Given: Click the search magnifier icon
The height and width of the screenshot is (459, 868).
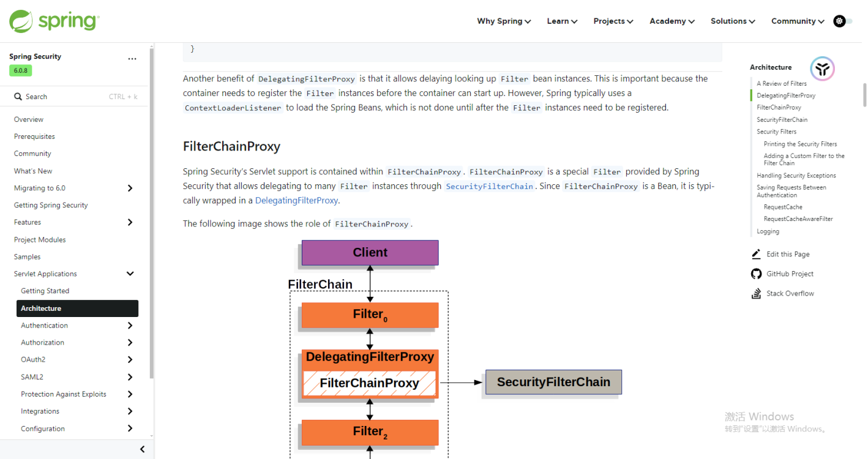Looking at the screenshot, I should point(18,97).
